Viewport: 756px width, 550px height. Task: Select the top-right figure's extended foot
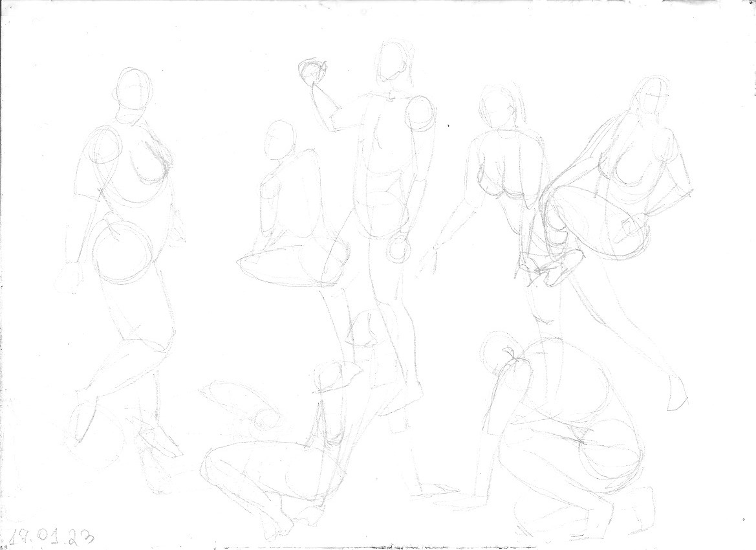click(678, 395)
